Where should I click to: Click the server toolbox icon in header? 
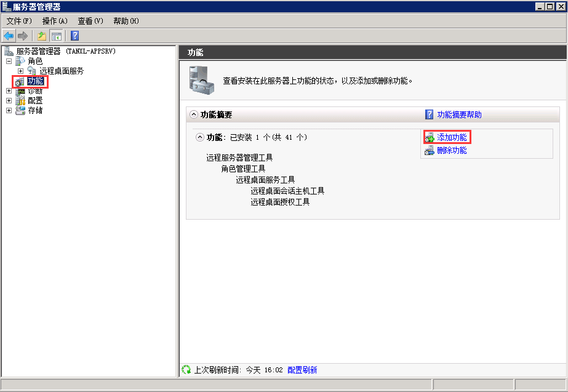click(x=201, y=80)
